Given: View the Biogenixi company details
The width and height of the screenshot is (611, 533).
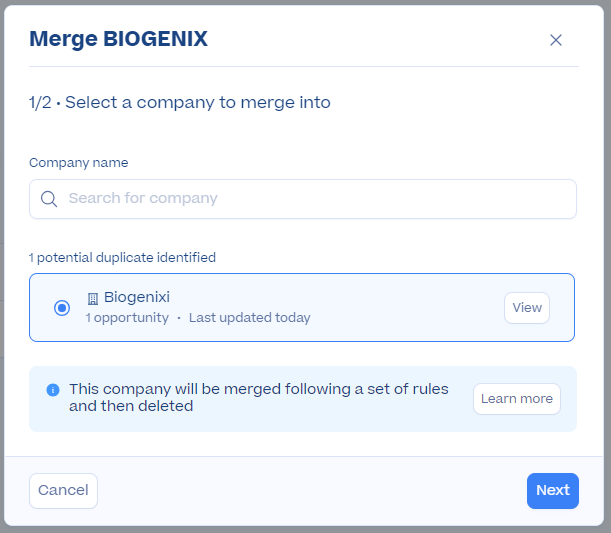Looking at the screenshot, I should click(527, 308).
